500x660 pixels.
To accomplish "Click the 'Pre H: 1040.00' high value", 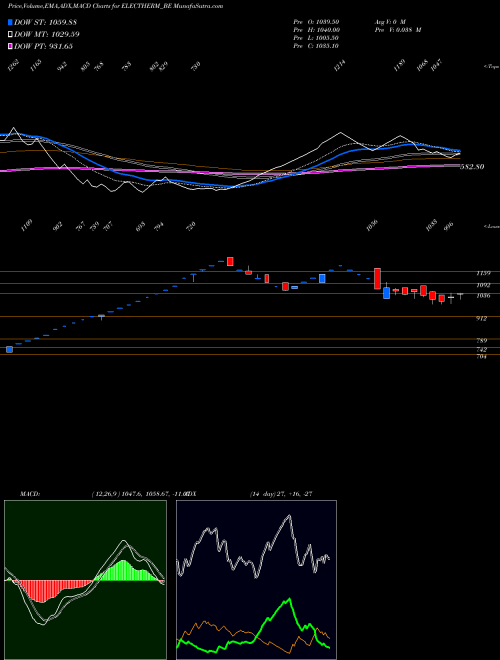I will coord(317,29).
